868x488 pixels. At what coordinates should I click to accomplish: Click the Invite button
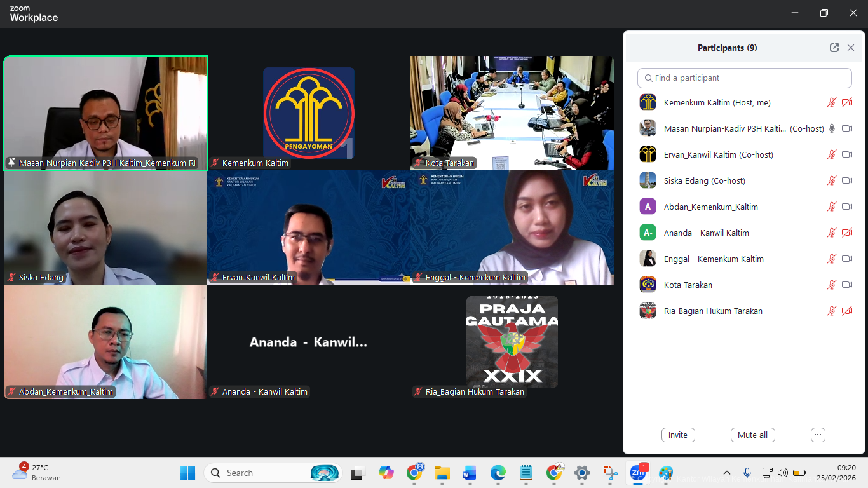click(678, 435)
